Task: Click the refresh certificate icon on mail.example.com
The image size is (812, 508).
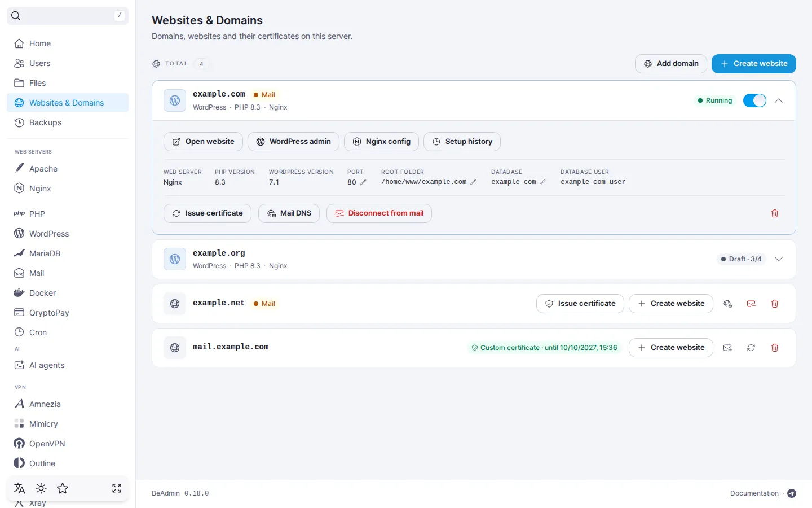Action: [751, 348]
